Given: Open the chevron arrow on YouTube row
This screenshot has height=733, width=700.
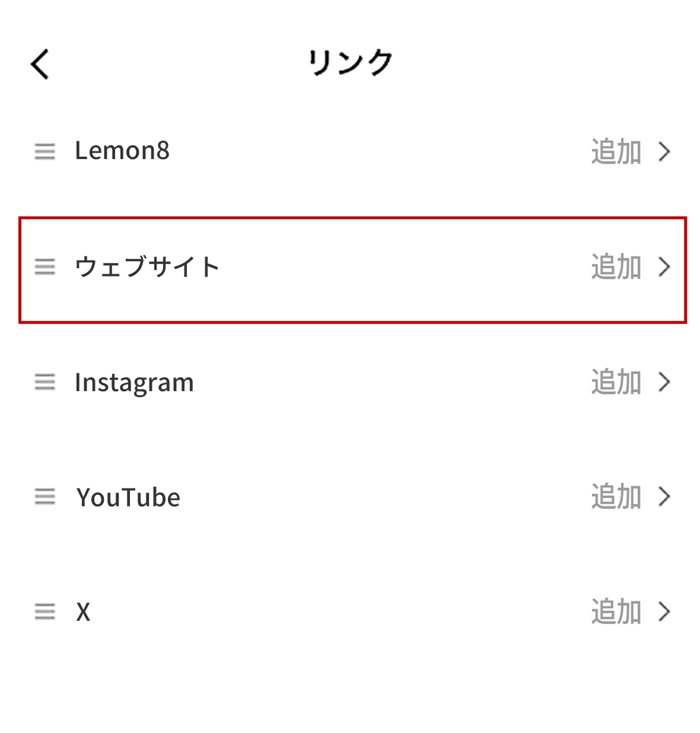Looking at the screenshot, I should 664,496.
